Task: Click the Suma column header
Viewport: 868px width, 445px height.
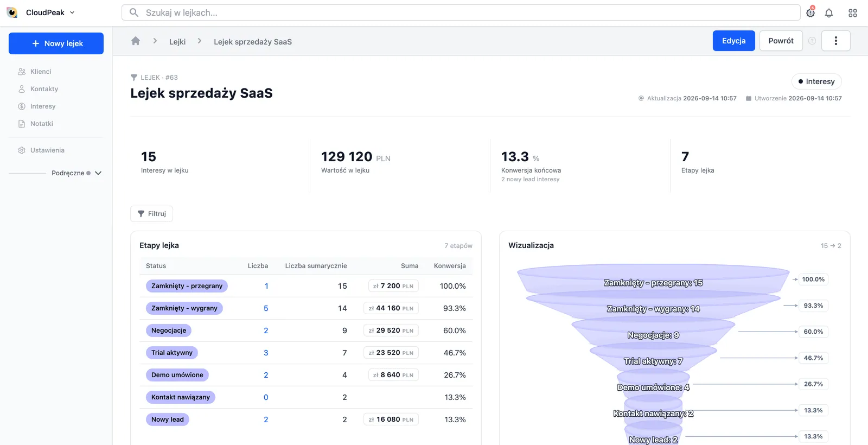Action: coord(410,266)
